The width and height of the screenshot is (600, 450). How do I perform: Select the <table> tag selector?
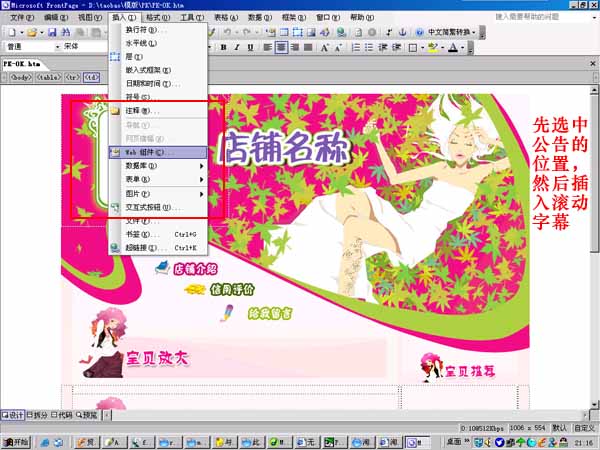coord(49,77)
